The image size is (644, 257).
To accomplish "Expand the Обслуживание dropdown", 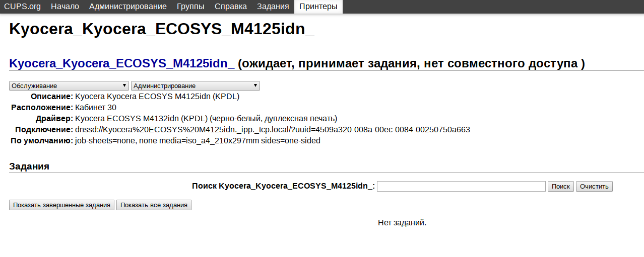I will coord(69,86).
